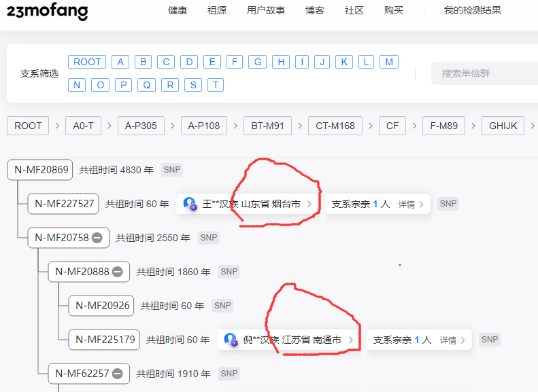Image resolution: width=538 pixels, height=392 pixels.
Task: Select the N-MF20926 tree node
Action: tap(101, 306)
